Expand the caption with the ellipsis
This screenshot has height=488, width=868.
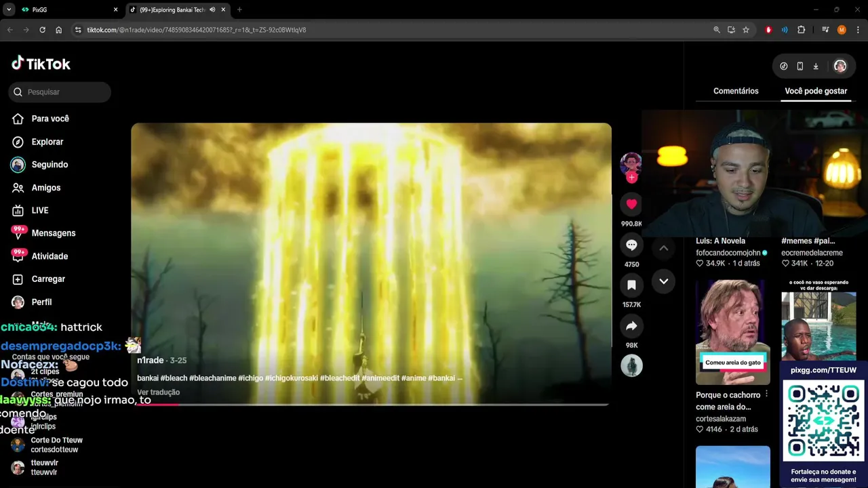pos(459,378)
